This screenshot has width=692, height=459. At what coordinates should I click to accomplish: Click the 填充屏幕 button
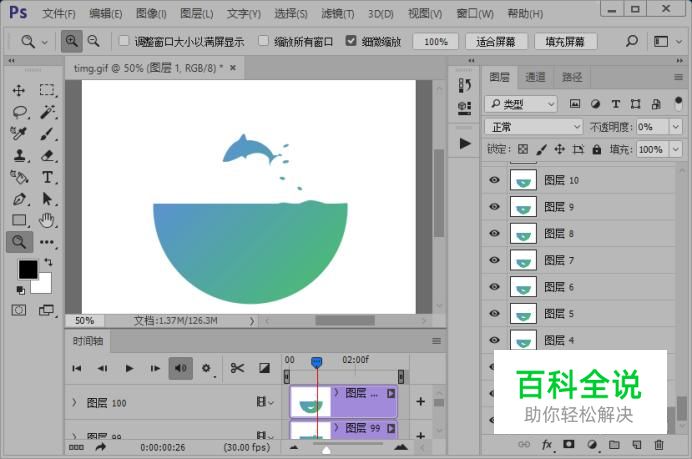[x=565, y=42]
